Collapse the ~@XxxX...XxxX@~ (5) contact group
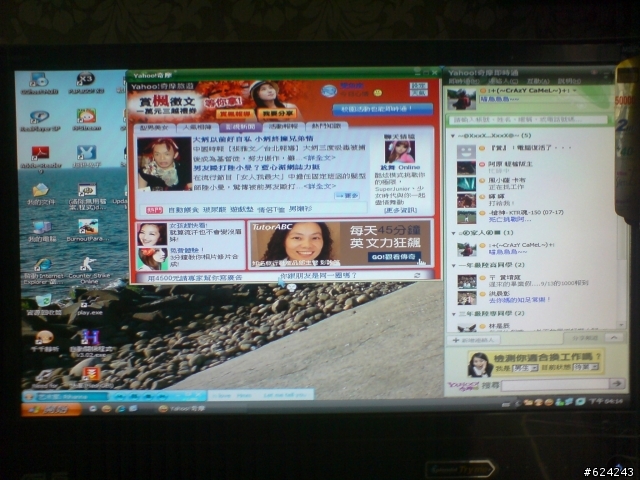The height and width of the screenshot is (480, 640). click(453, 136)
